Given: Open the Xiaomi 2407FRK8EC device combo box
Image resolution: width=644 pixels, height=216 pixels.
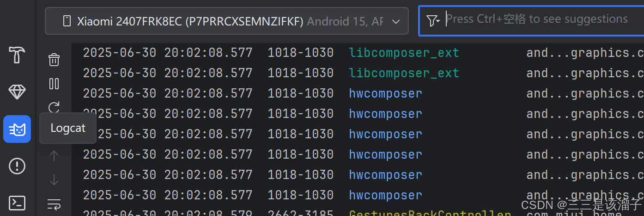Looking at the screenshot, I should tap(227, 21).
